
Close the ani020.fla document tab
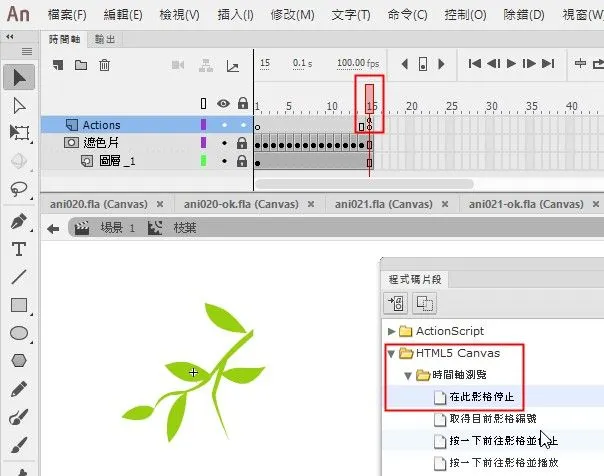(x=160, y=204)
